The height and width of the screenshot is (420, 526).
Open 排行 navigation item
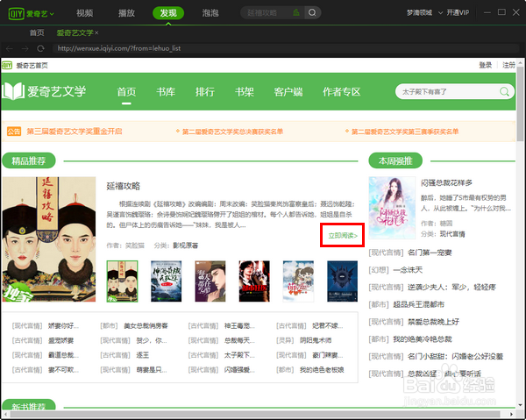tap(205, 91)
